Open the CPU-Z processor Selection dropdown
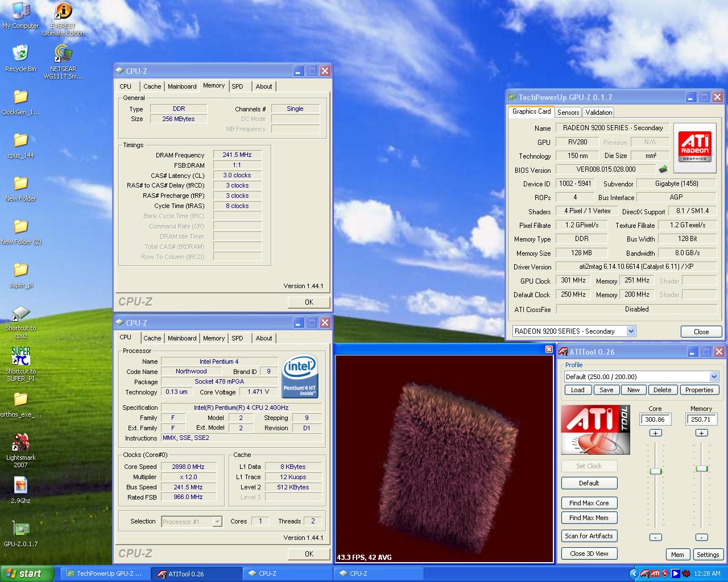728x582 pixels. (217, 522)
